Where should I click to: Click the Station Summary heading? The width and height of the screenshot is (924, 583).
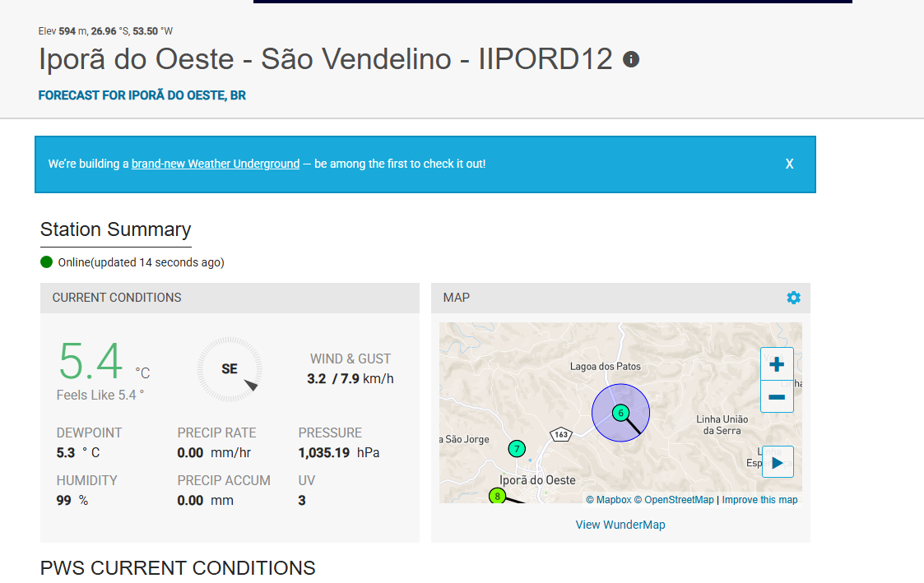coord(116,229)
